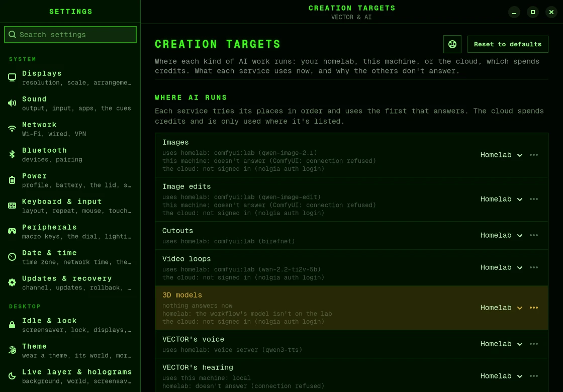
Task: Click the 'nothing answers now' status text
Action: pyautogui.click(x=197, y=306)
